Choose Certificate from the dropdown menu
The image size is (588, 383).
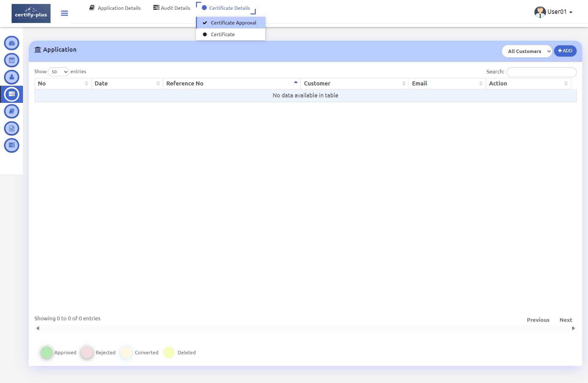point(223,34)
